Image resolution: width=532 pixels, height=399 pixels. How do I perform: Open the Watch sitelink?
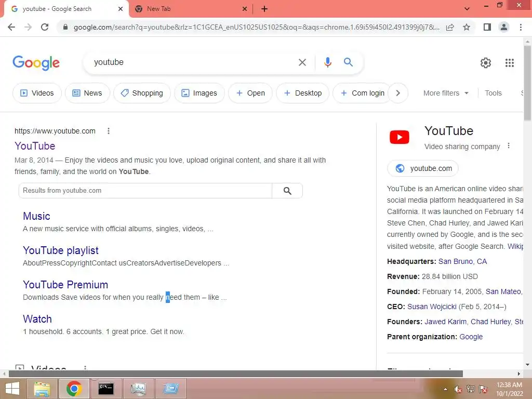37,319
